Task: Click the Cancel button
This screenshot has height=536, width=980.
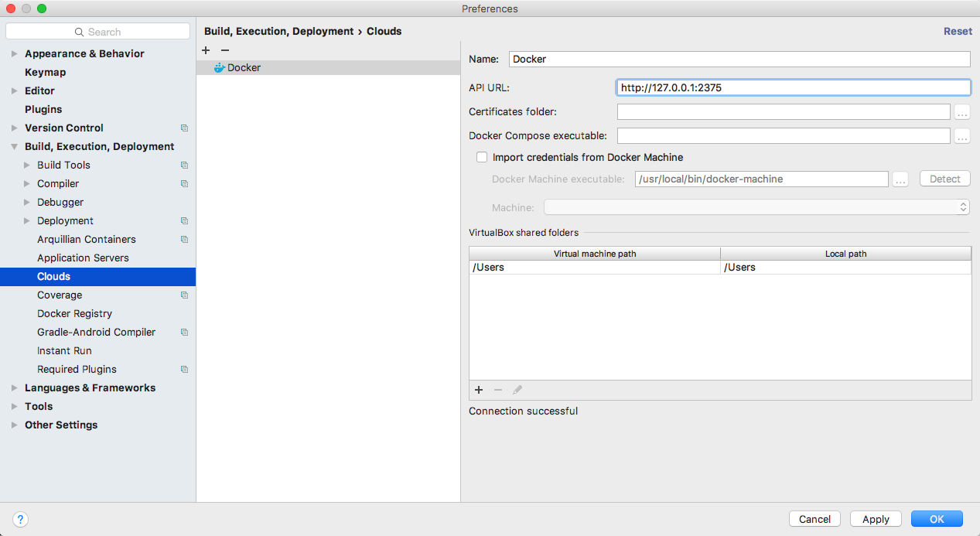Action: tap(814, 519)
